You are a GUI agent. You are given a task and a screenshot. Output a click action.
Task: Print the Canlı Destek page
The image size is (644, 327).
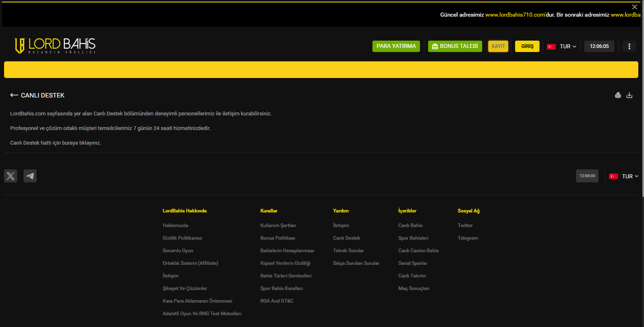[618, 95]
